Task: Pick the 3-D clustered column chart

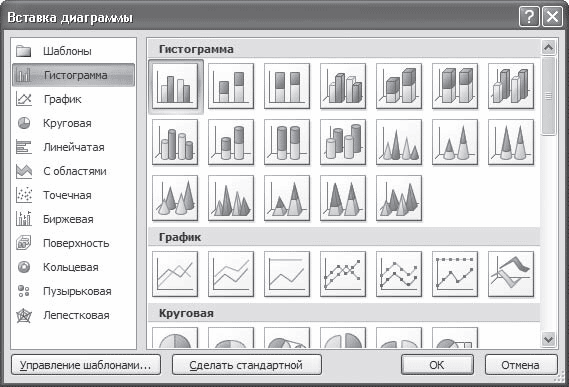Action: pyautogui.click(x=343, y=86)
